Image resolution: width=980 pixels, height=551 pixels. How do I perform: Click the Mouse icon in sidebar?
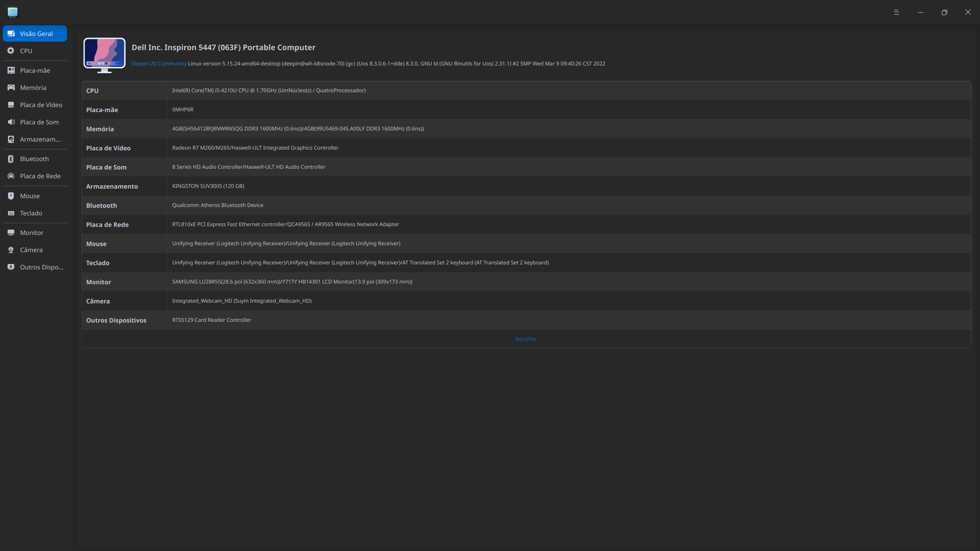(11, 196)
